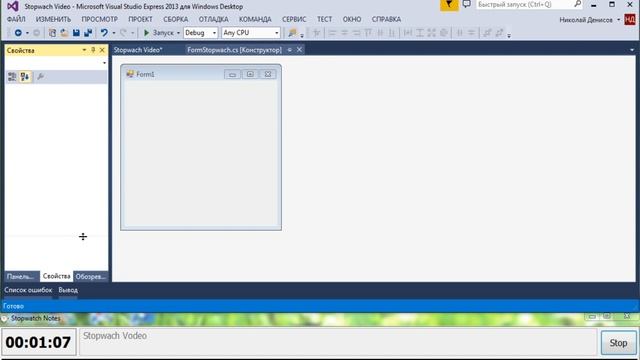Open the СЕРВИС menu
The height and width of the screenshot is (360, 640).
click(x=294, y=19)
